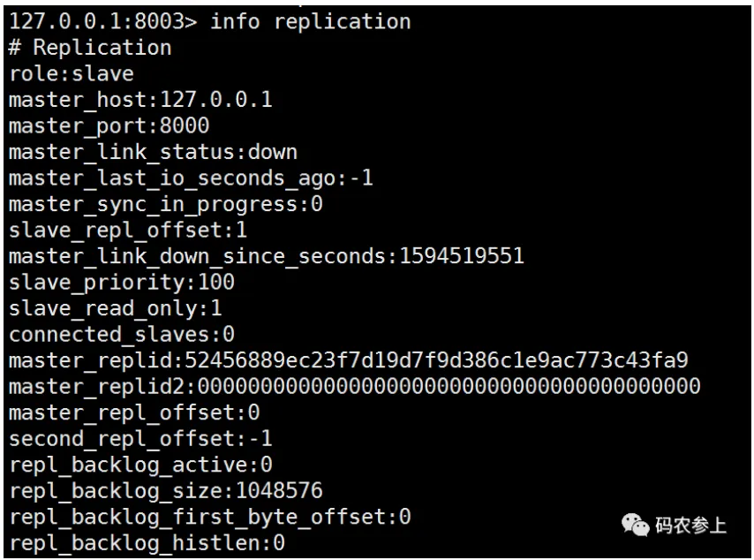Screen dimensions: 754x560
Task: Click the master_last_io_seconds_ago line
Action: 191,178
